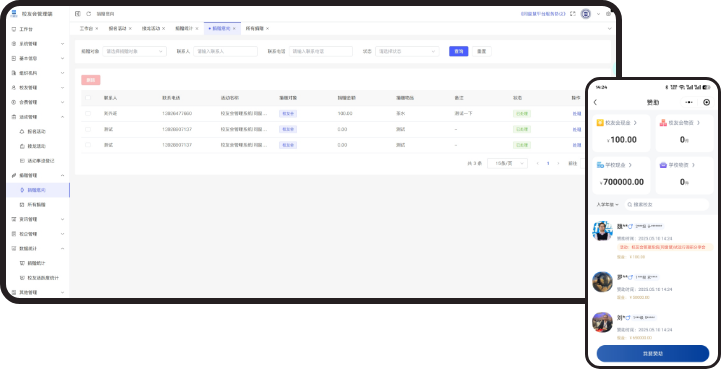Image resolution: width=721 pixels, height=369 pixels.
Task: Click the 会费管理 sidebar icon
Action: [14, 102]
